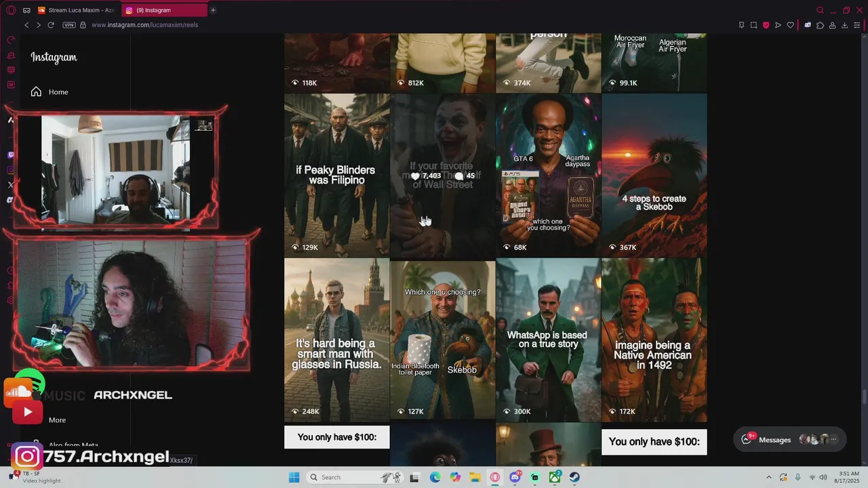Open the 'WhatsApp is based on a true story' reel
This screenshot has height=488, width=868.
pos(548,340)
